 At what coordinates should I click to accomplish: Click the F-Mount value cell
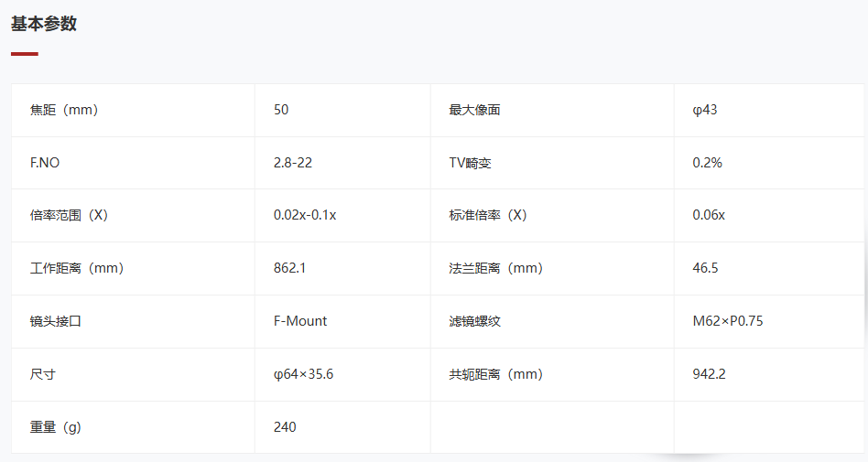342,321
